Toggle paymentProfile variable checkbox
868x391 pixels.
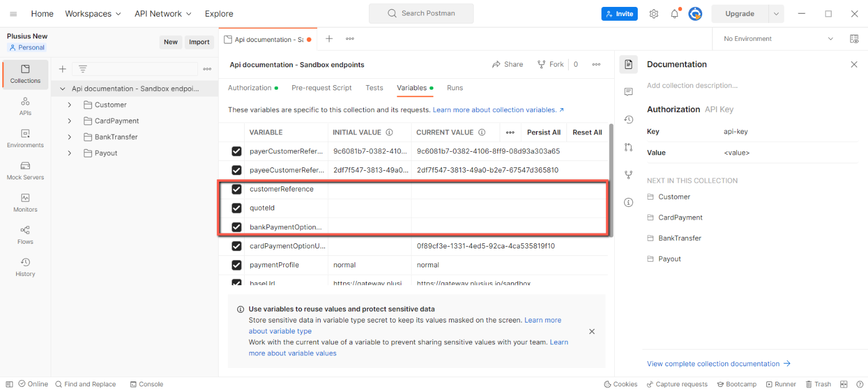pyautogui.click(x=237, y=265)
